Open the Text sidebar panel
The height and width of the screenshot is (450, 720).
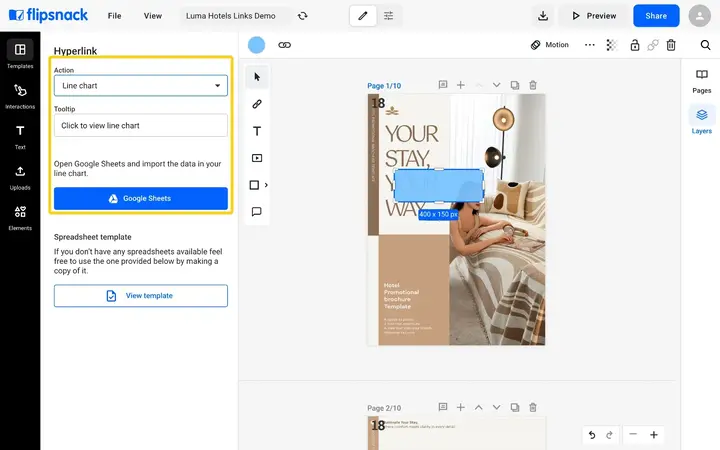[x=20, y=136]
